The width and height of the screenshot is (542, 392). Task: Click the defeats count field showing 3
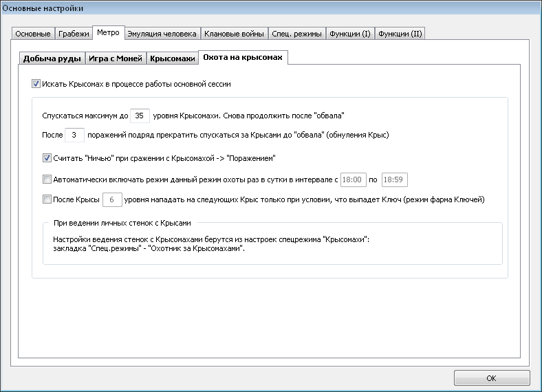74,135
